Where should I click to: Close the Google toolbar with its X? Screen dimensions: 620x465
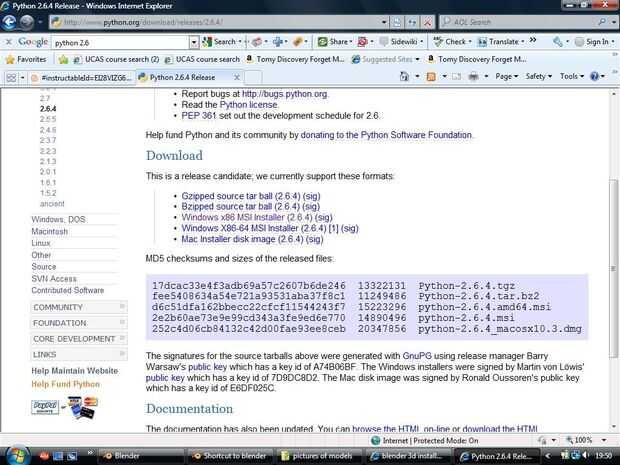click(x=9, y=42)
